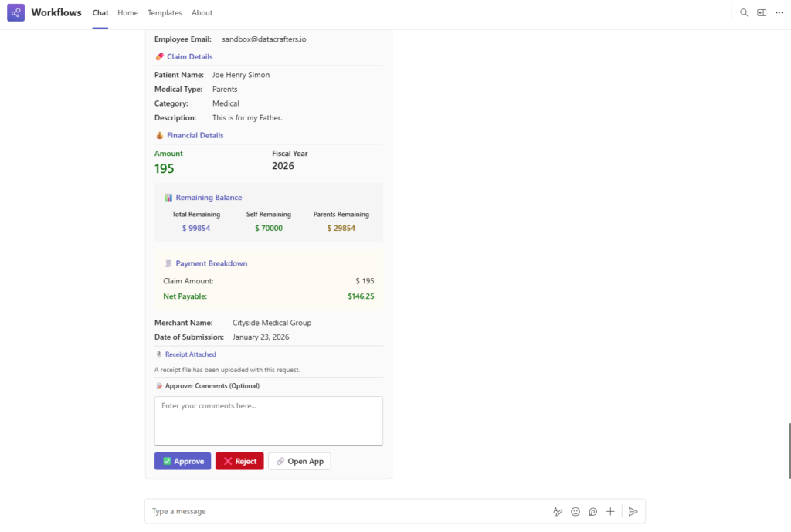The width and height of the screenshot is (791, 532).
Task: Reject the claim request
Action: (x=239, y=461)
